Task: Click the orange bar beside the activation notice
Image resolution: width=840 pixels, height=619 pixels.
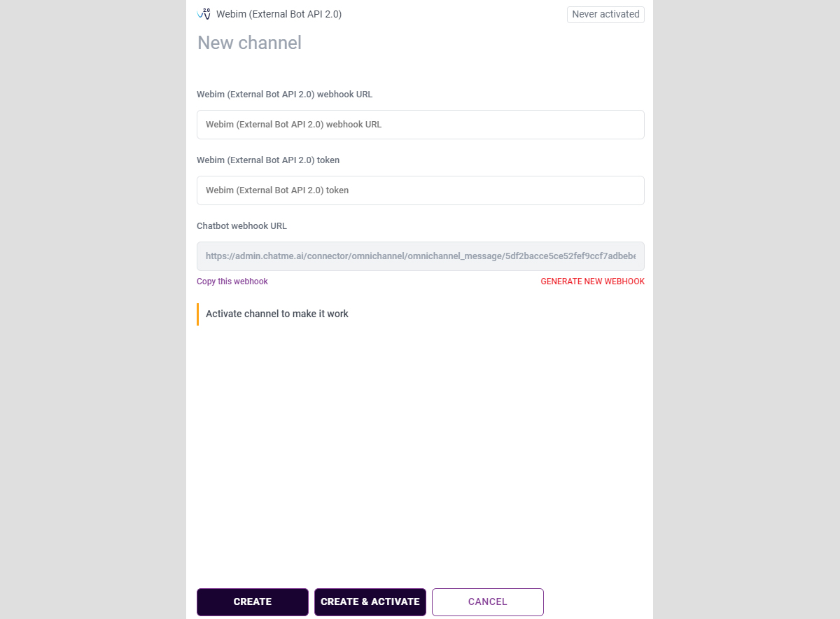Action: coord(198,314)
